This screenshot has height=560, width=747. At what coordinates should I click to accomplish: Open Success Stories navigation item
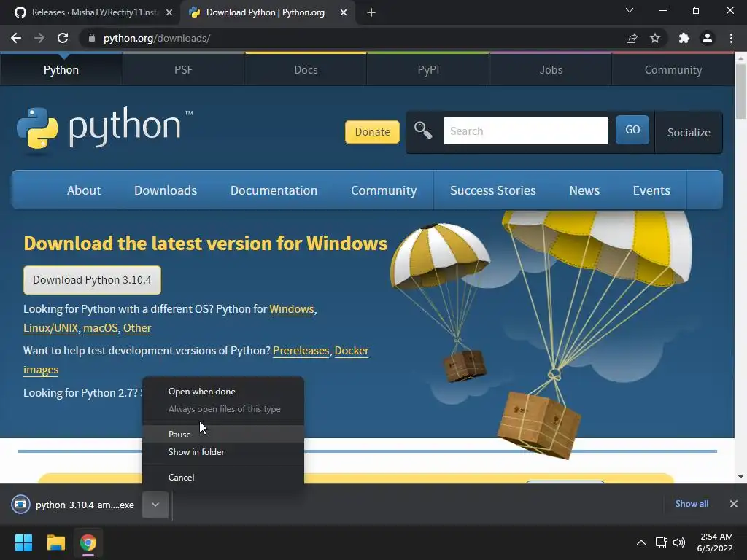tap(492, 190)
